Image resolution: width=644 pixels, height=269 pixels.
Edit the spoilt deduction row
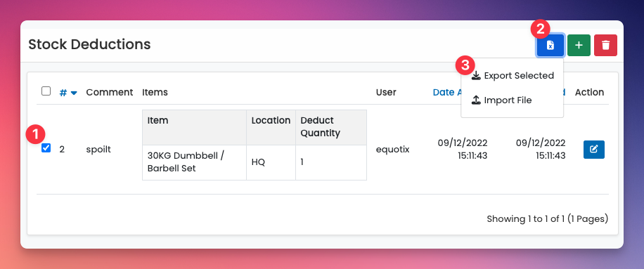(594, 150)
